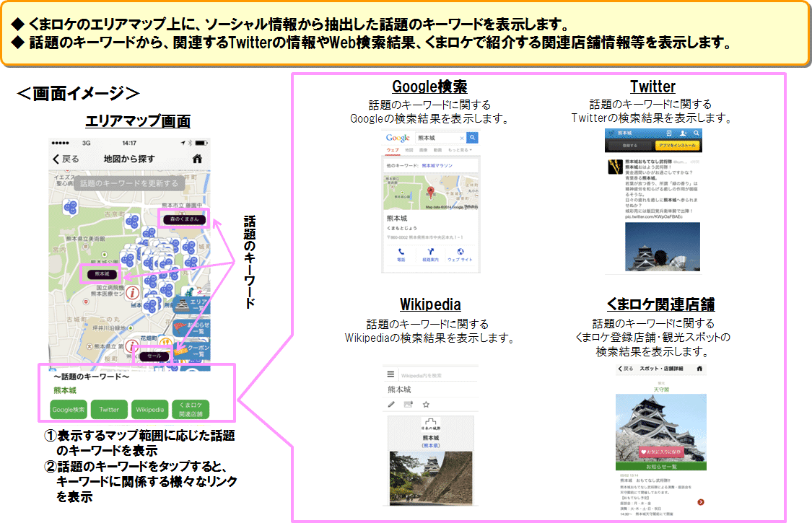Tap the 経路案内 directions icon
Image resolution: width=812 pixels, height=523 pixels.
click(430, 254)
